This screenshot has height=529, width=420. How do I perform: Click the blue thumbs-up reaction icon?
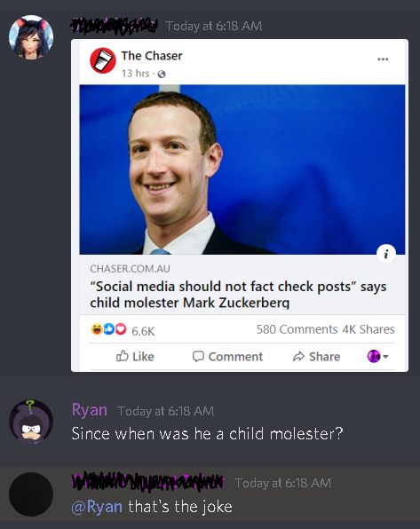coord(109,329)
